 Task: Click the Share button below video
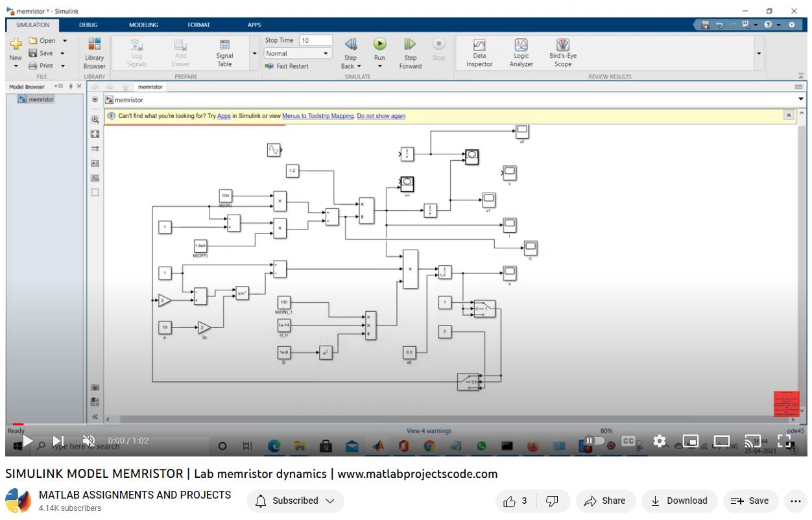click(604, 501)
